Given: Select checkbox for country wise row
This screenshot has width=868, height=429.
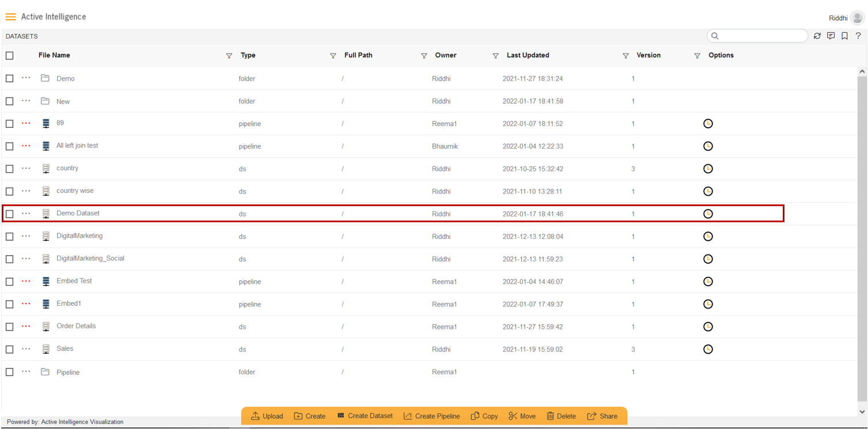Looking at the screenshot, I should tap(9, 191).
